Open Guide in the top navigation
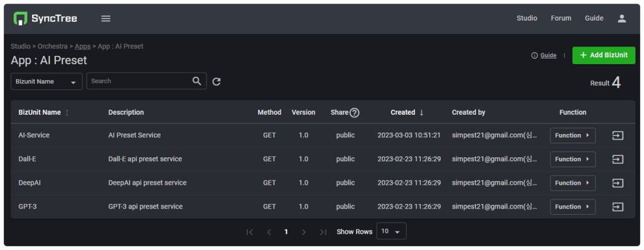Viewport: 644px width, 250px height. 594,19
